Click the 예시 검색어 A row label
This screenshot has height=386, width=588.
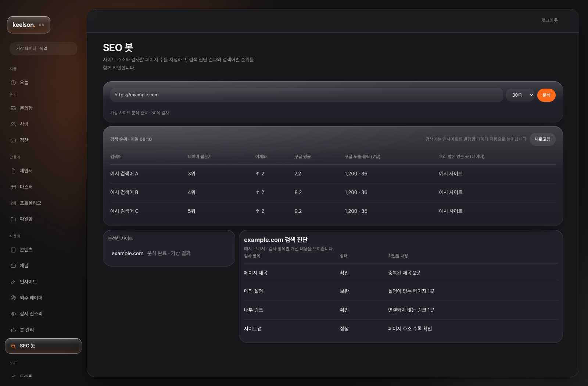(x=124, y=174)
